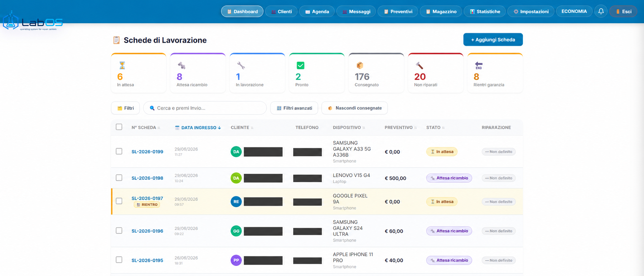This screenshot has width=644, height=276.
Task: Click the PP avatar in the iPhone 11 row
Action: tap(236, 260)
